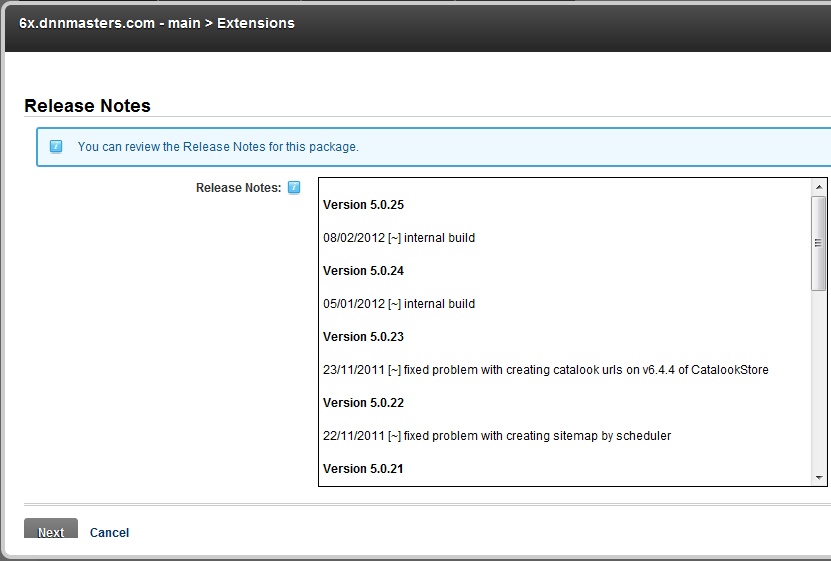Select the Version 5.0.23 heading
The image size is (831, 561).
coord(364,336)
